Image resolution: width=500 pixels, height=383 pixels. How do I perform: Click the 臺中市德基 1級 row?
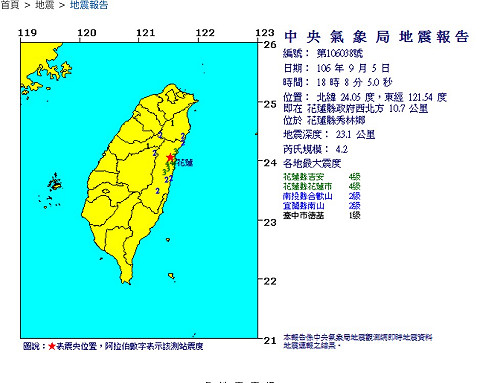[322, 215]
